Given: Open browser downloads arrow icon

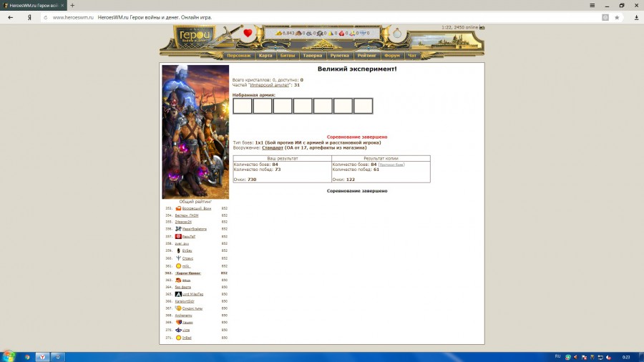Looking at the screenshot, I should coord(636,17).
